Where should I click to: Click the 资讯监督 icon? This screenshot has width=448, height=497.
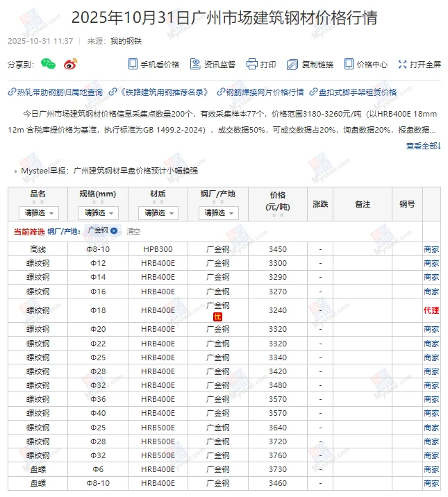(195, 64)
